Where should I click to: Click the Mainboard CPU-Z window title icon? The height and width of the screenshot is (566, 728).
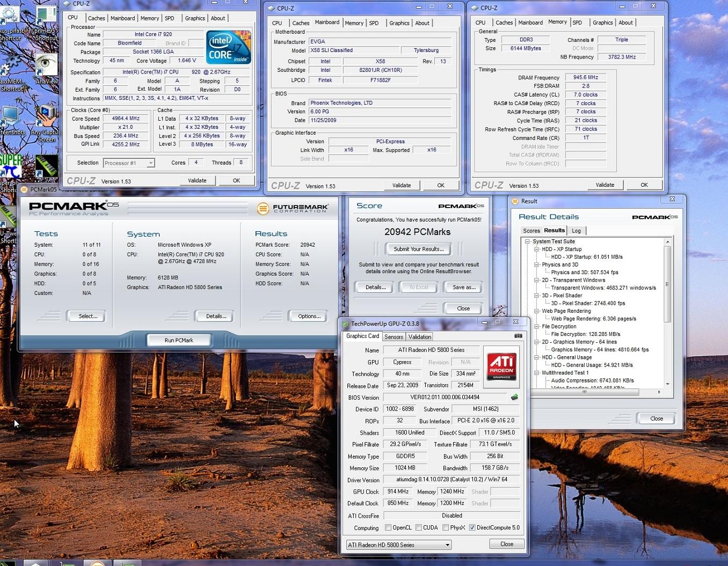[271, 8]
